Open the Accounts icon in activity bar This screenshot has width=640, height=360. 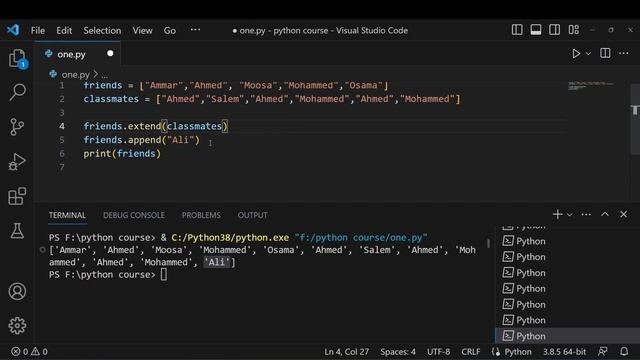tap(17, 291)
